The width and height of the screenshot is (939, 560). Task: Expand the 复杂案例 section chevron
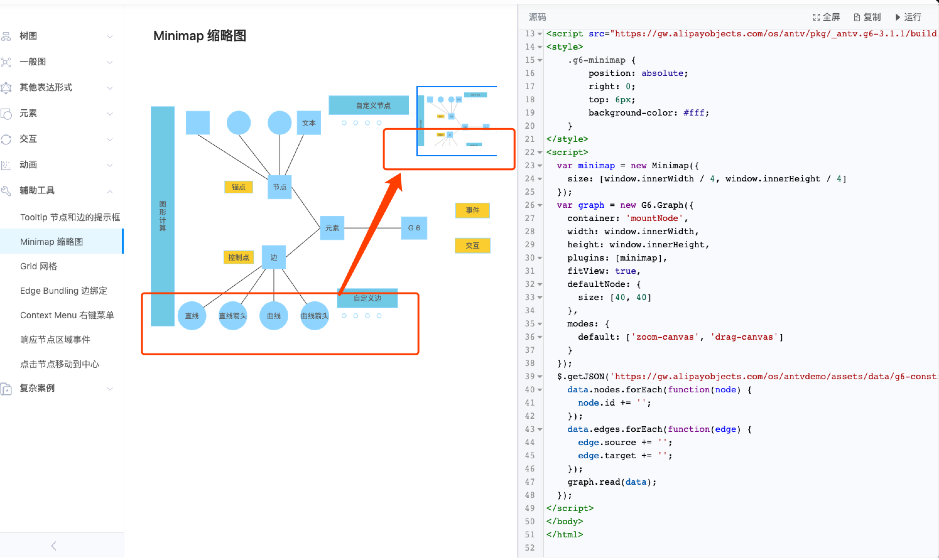110,389
